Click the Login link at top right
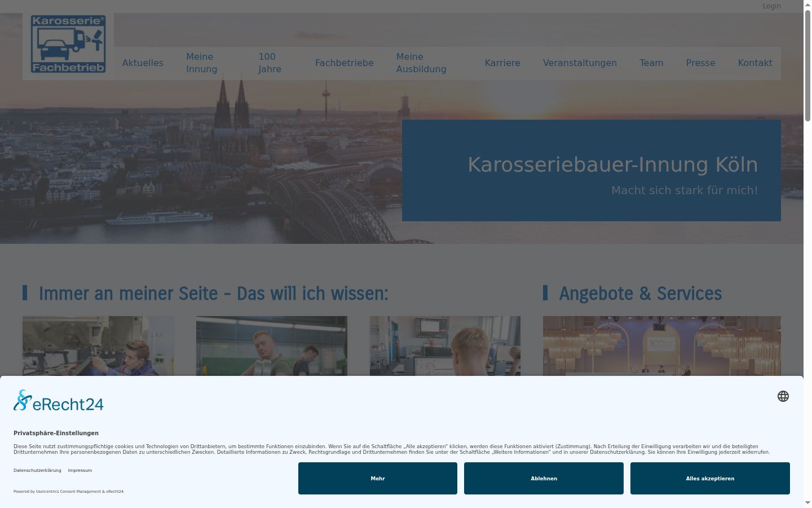 [771, 6]
